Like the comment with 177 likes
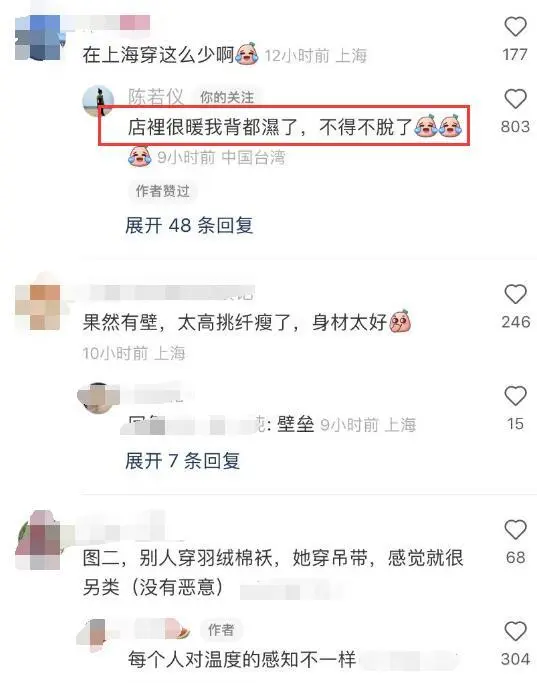This screenshot has width=537, height=683. tap(515, 27)
